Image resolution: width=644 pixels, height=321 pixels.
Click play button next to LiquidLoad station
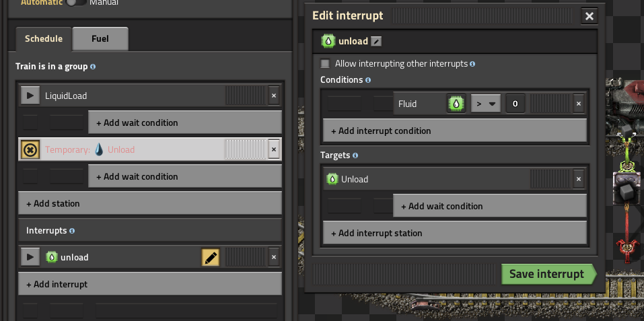30,96
